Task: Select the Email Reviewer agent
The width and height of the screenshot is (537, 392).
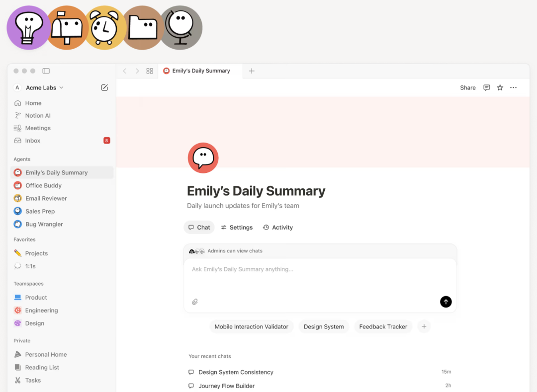Action: pos(62,198)
